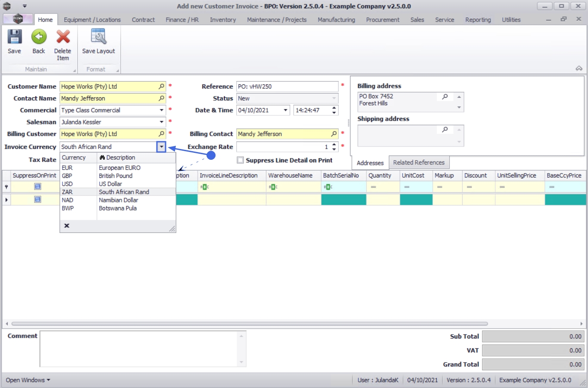
Task: Switch to the Related References tab
Action: 419,162
